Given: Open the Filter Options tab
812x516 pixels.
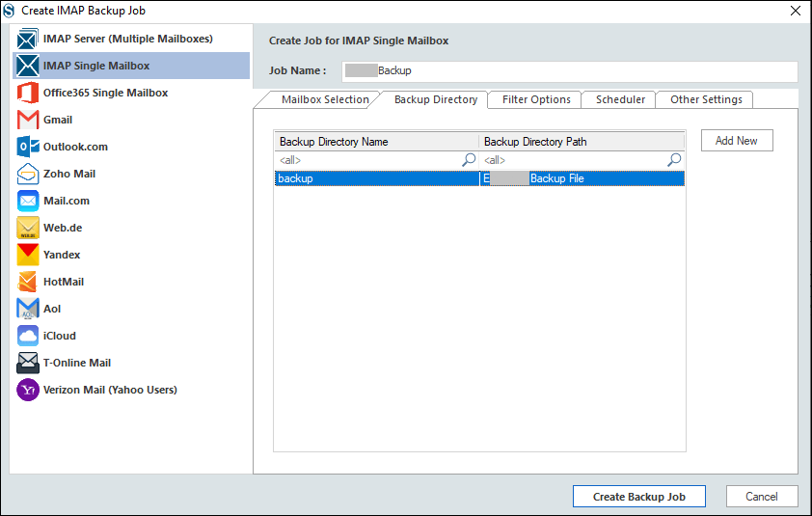Looking at the screenshot, I should tap(536, 99).
